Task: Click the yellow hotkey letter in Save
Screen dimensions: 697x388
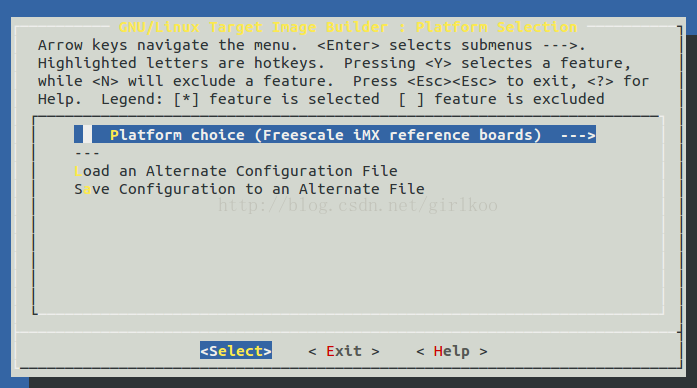Action: [87, 190]
